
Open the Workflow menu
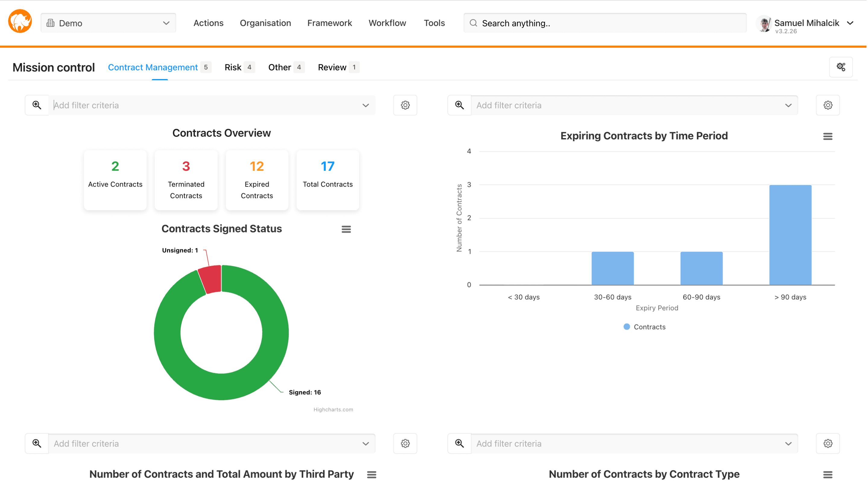pyautogui.click(x=387, y=23)
